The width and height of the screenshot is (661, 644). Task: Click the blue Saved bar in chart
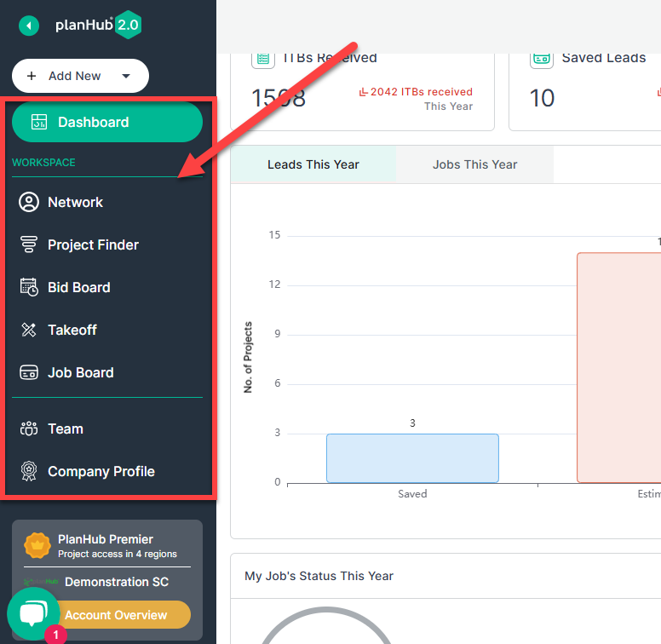(413, 458)
